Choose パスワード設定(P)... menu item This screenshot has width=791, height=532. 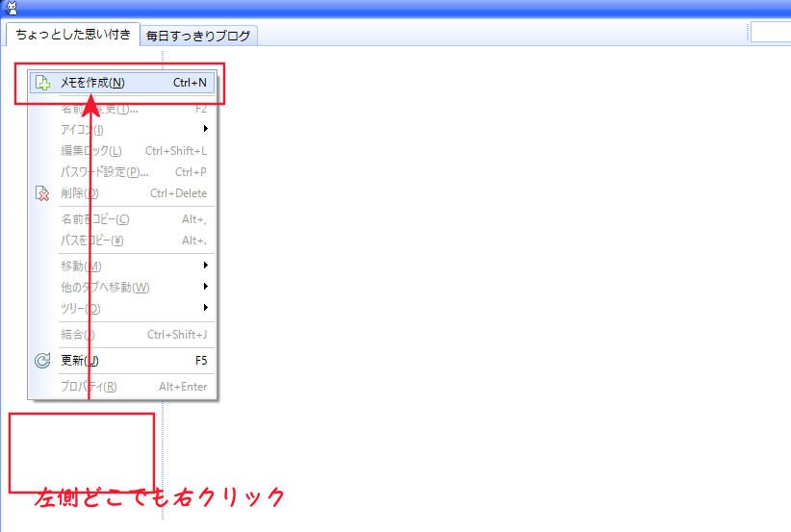122,172
